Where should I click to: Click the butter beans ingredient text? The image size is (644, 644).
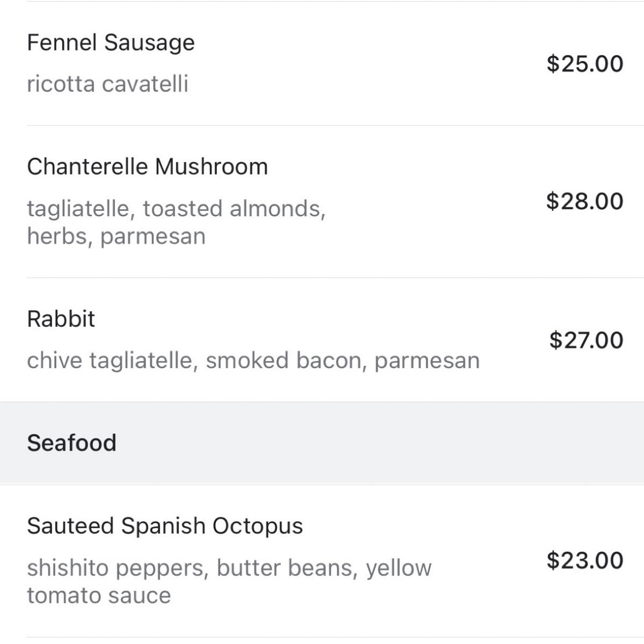tap(287, 568)
